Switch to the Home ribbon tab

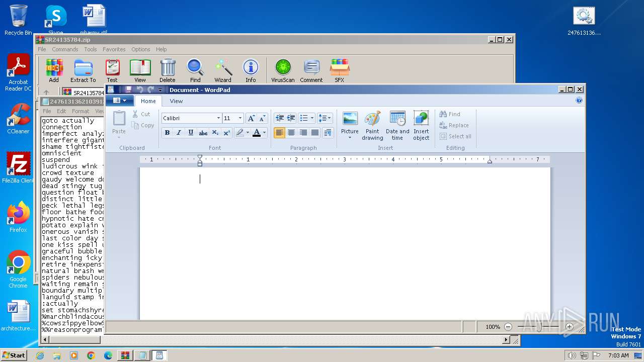[x=148, y=101]
